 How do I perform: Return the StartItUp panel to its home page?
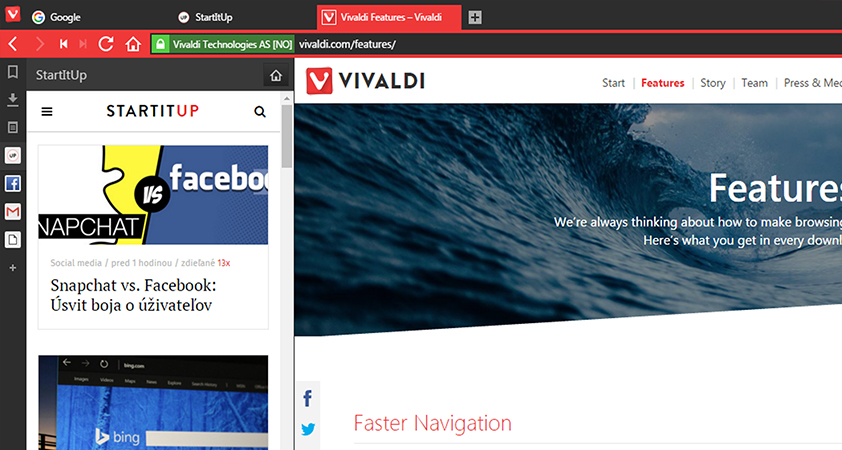coord(276,76)
